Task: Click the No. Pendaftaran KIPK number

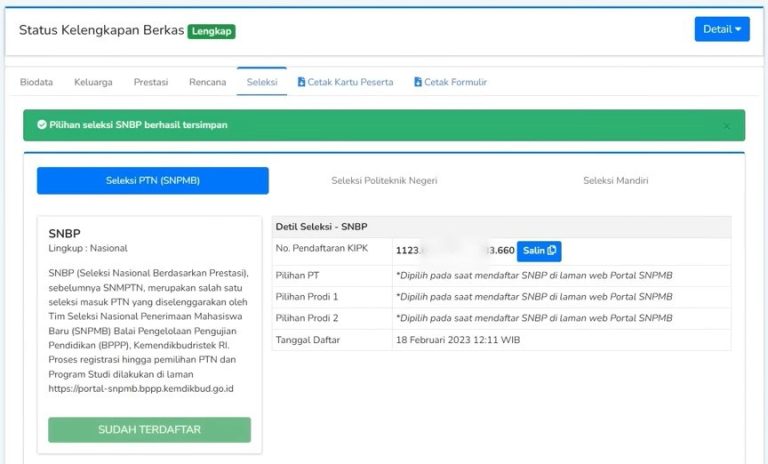Action: [454, 251]
